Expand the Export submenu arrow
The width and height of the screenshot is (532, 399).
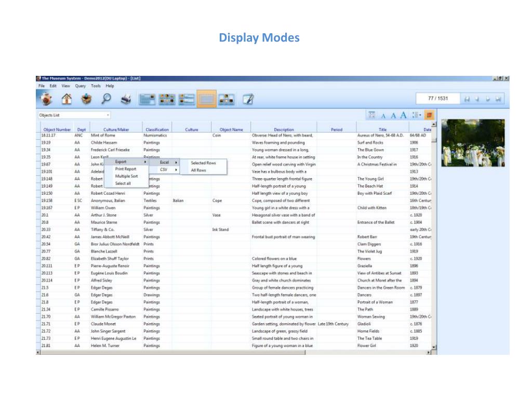click(145, 162)
